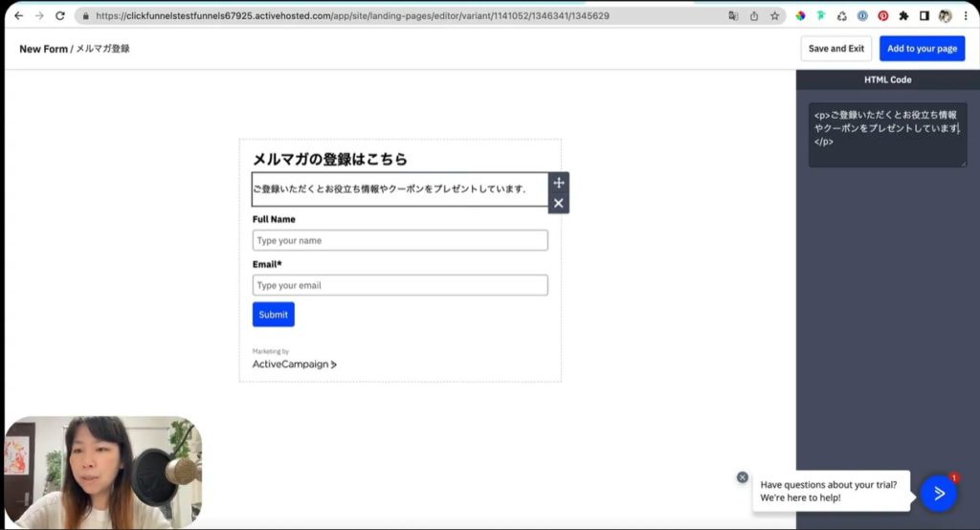Dismiss the trial help chat popup
This screenshot has width=980, height=530.
pyautogui.click(x=743, y=477)
